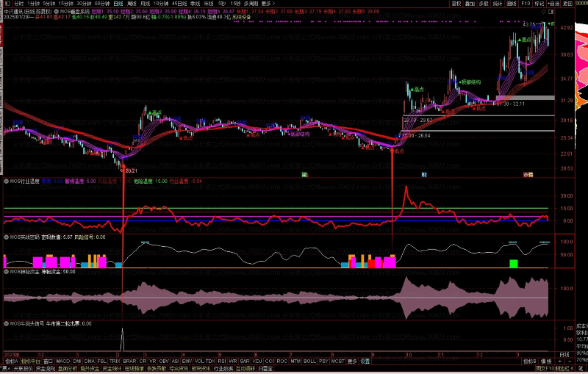Select 指标A tab

pyautogui.click(x=12, y=362)
